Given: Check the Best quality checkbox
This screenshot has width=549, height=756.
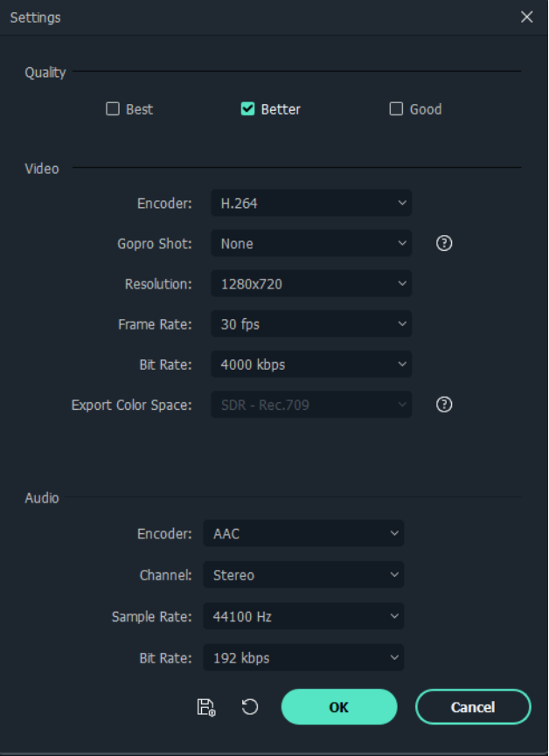Looking at the screenshot, I should (x=113, y=109).
